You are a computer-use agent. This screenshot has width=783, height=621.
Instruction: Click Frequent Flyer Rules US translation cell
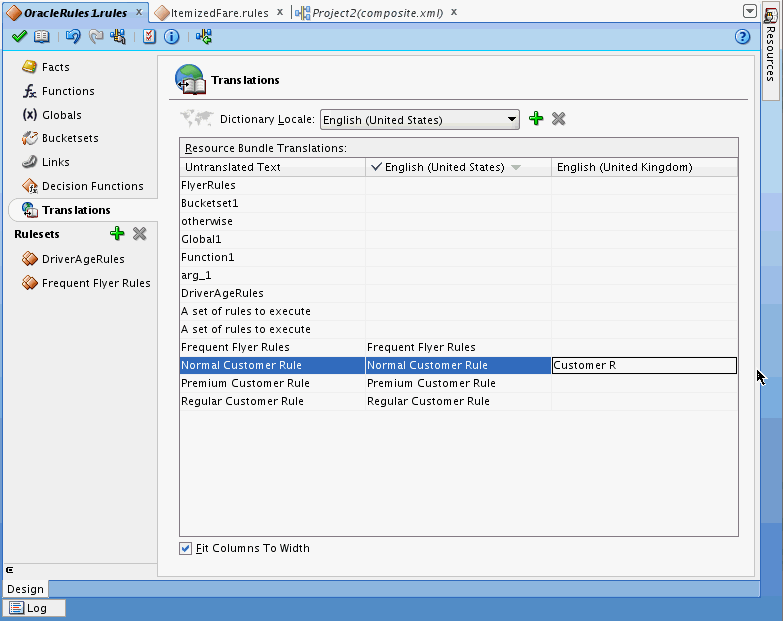click(458, 347)
